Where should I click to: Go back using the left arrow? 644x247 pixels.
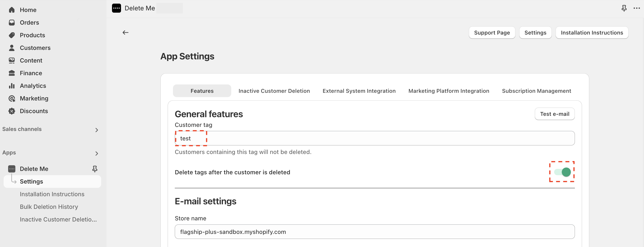(126, 33)
